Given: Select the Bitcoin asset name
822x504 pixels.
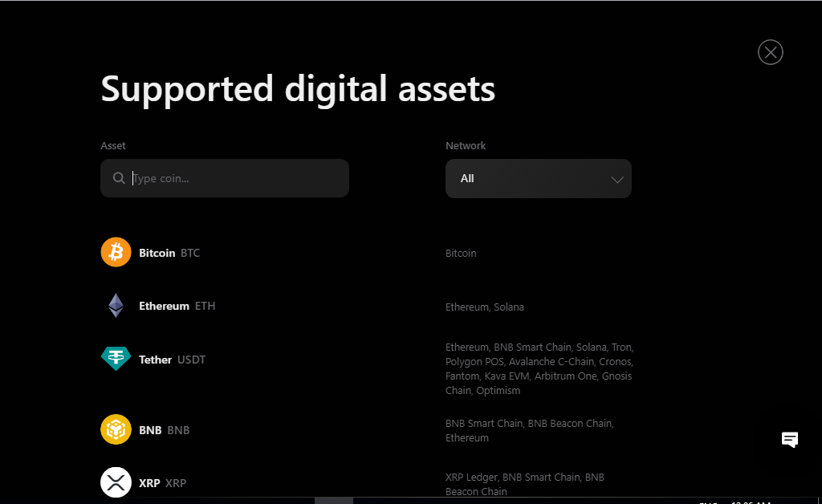Looking at the screenshot, I should click(x=157, y=253).
